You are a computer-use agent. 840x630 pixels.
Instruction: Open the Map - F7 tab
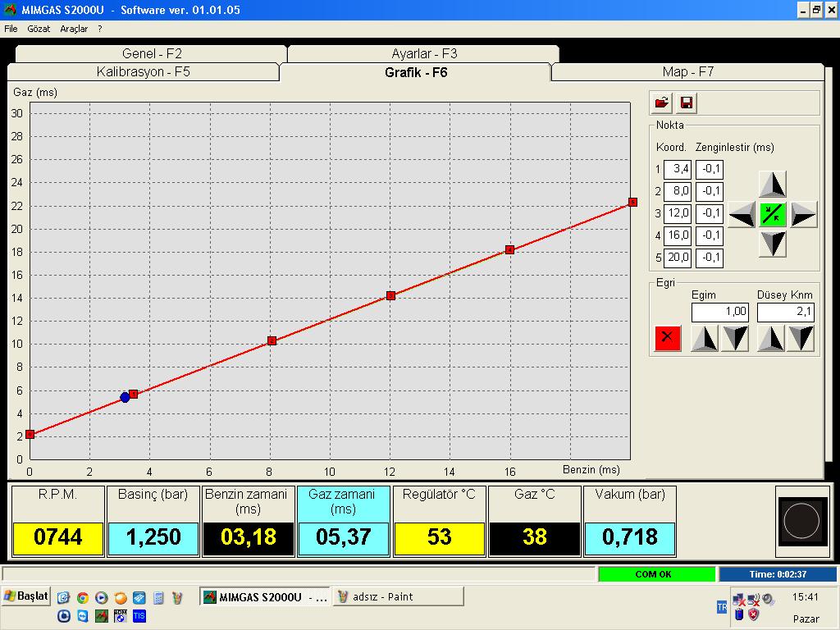coord(687,72)
